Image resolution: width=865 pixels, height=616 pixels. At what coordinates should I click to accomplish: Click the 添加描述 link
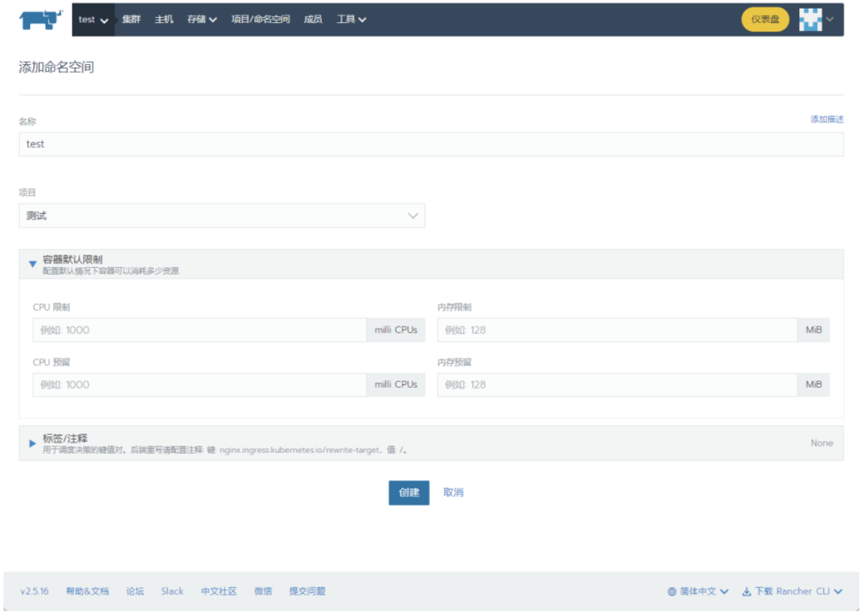[x=826, y=119]
